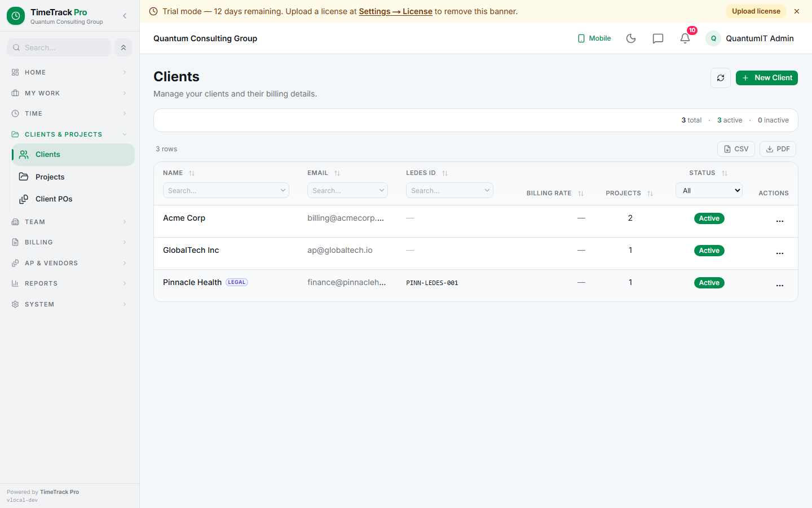This screenshot has width=812, height=508.
Task: Click the TimeTrack Pro clock logo
Action: coord(16,16)
